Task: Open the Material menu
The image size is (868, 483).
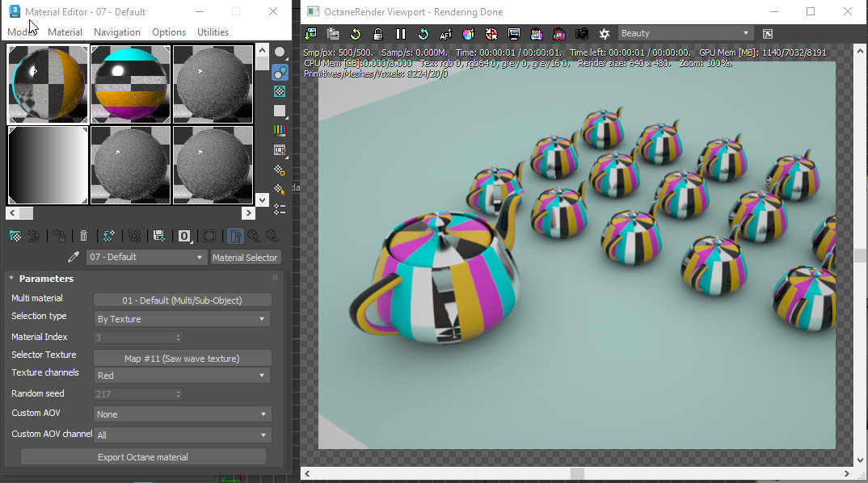Action: (x=65, y=32)
